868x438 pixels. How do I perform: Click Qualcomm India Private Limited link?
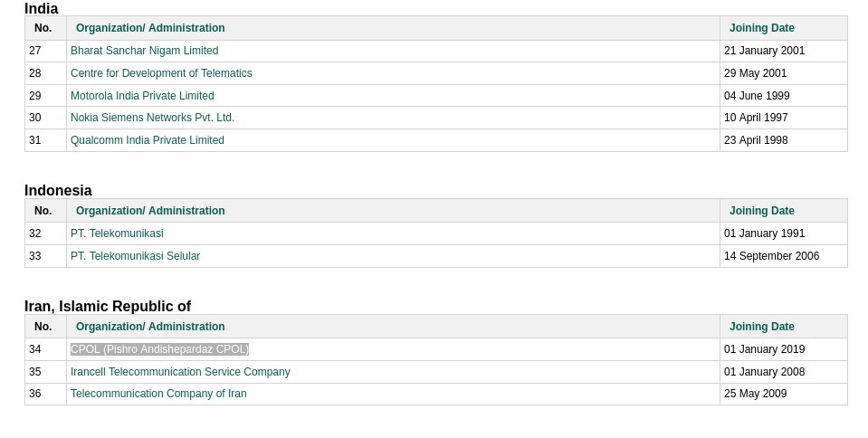[x=148, y=140]
